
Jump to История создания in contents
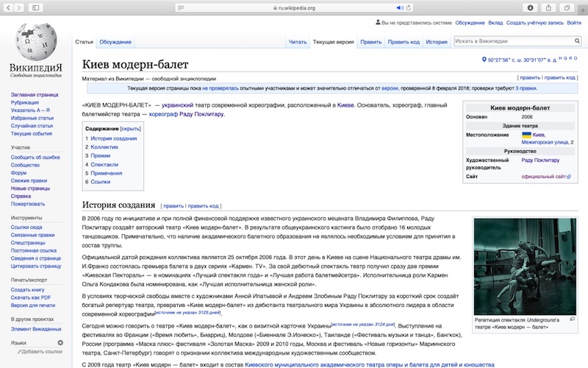tap(114, 138)
